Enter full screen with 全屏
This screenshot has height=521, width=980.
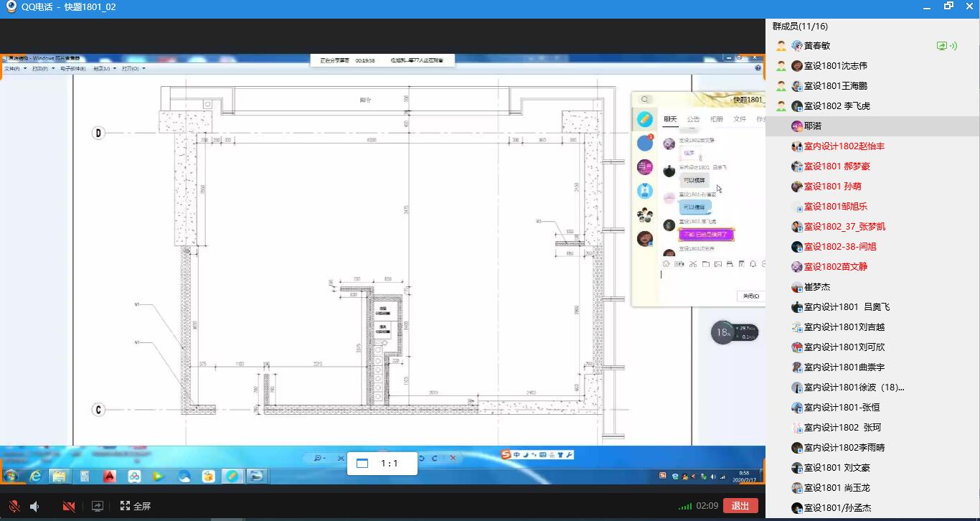(136, 506)
